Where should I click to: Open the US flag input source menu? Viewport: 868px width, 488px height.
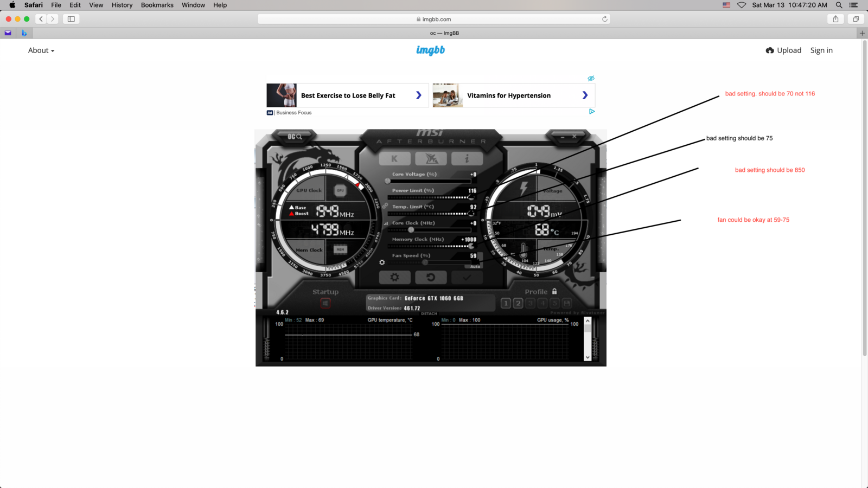pyautogui.click(x=726, y=5)
